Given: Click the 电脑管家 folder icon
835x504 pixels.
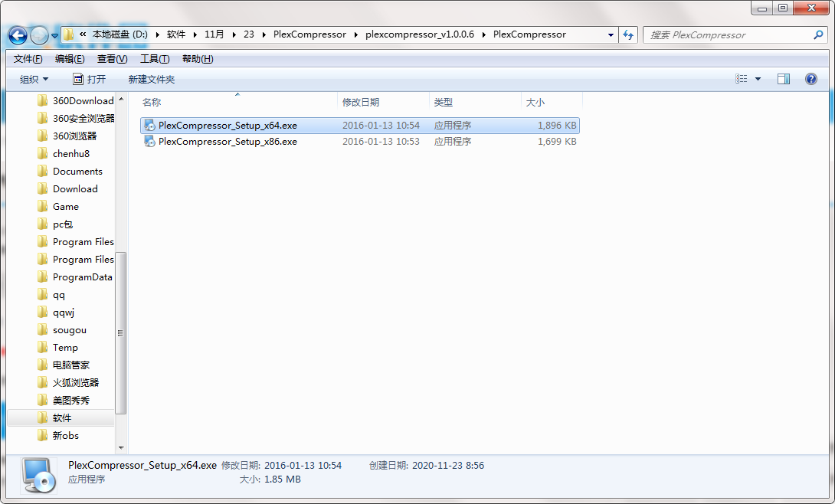Looking at the screenshot, I should (43, 365).
